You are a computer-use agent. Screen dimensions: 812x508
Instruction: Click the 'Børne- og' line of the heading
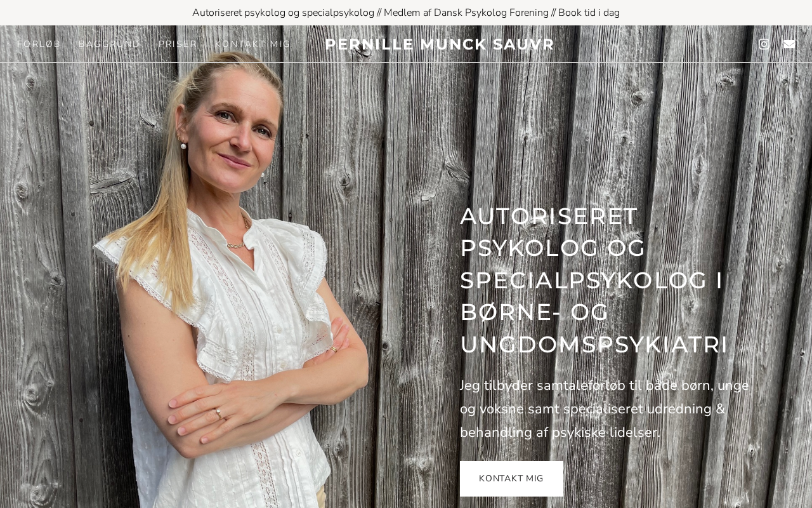pos(535,312)
